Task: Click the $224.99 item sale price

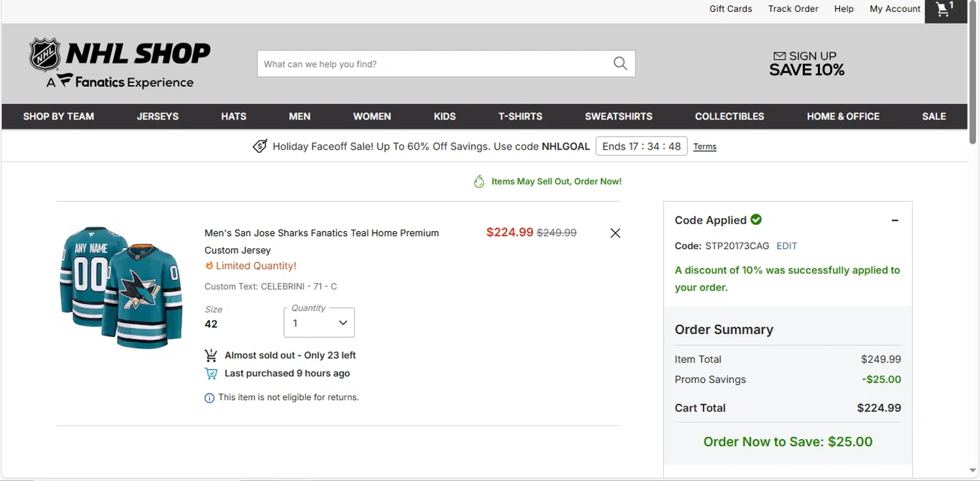Action: pyautogui.click(x=510, y=232)
